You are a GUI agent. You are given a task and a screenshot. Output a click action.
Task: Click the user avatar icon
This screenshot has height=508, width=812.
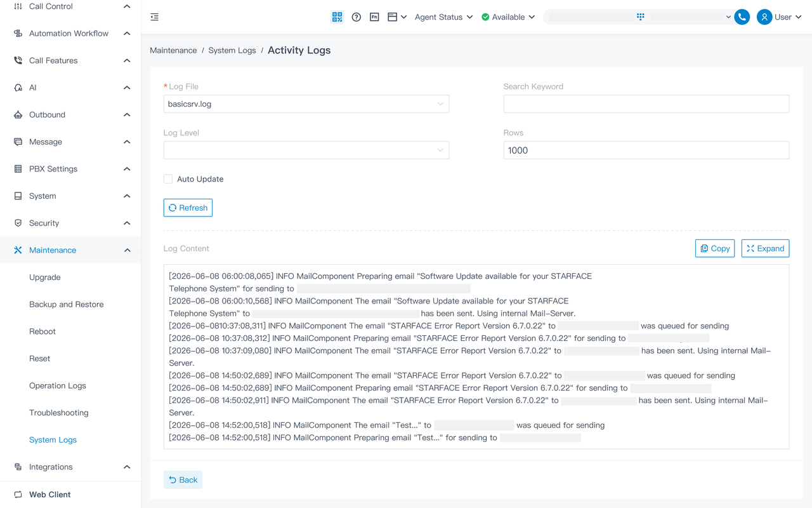[764, 17]
